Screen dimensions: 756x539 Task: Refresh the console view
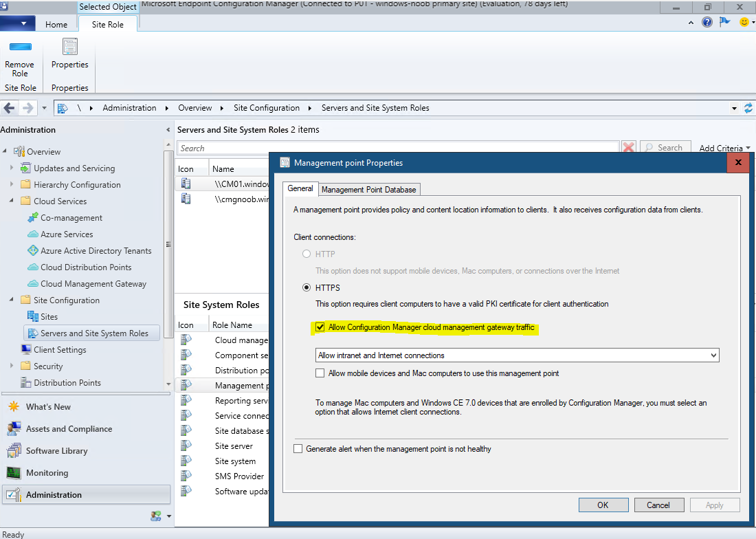click(748, 108)
